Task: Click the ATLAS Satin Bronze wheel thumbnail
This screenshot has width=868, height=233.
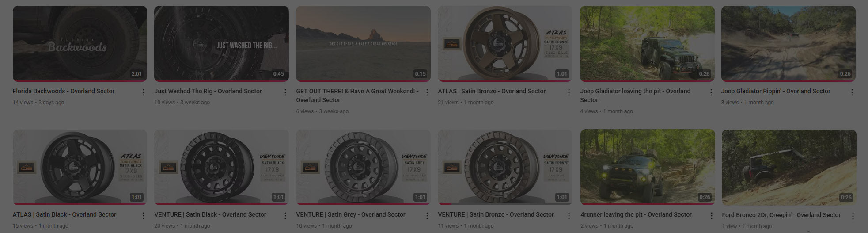Action: click(505, 43)
